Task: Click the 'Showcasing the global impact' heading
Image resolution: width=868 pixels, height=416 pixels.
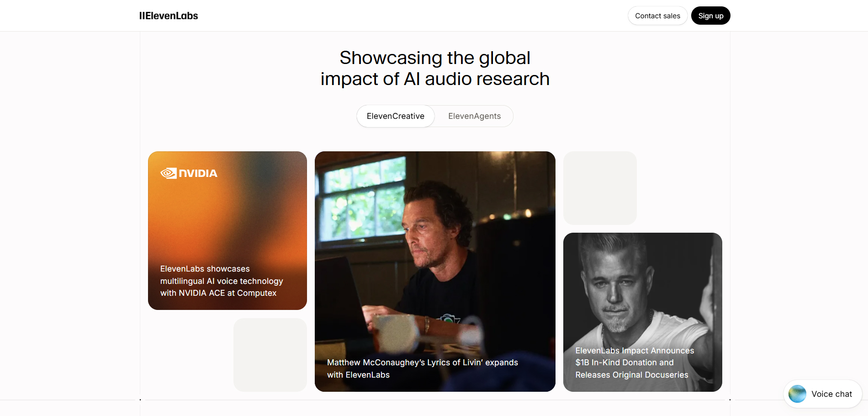Action: (435, 68)
